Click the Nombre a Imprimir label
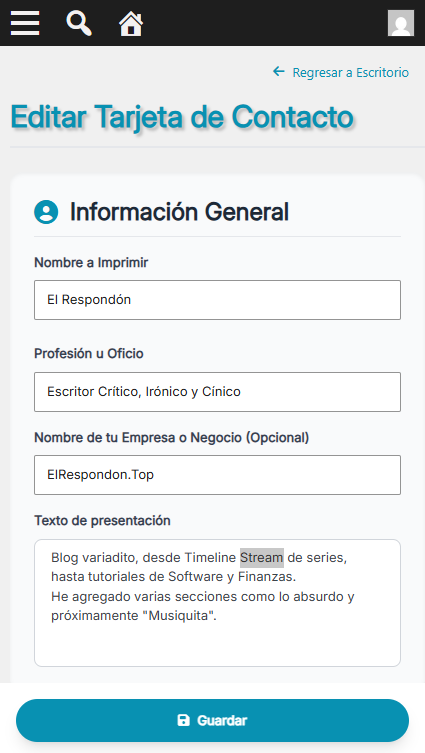This screenshot has height=753, width=425. 91,263
